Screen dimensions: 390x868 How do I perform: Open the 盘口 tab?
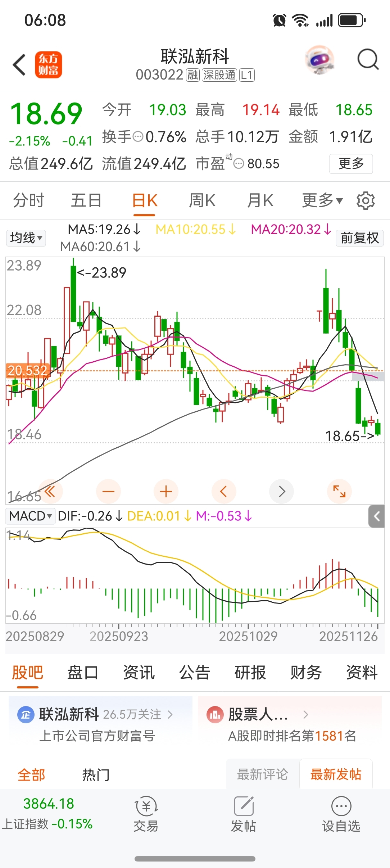(83, 672)
